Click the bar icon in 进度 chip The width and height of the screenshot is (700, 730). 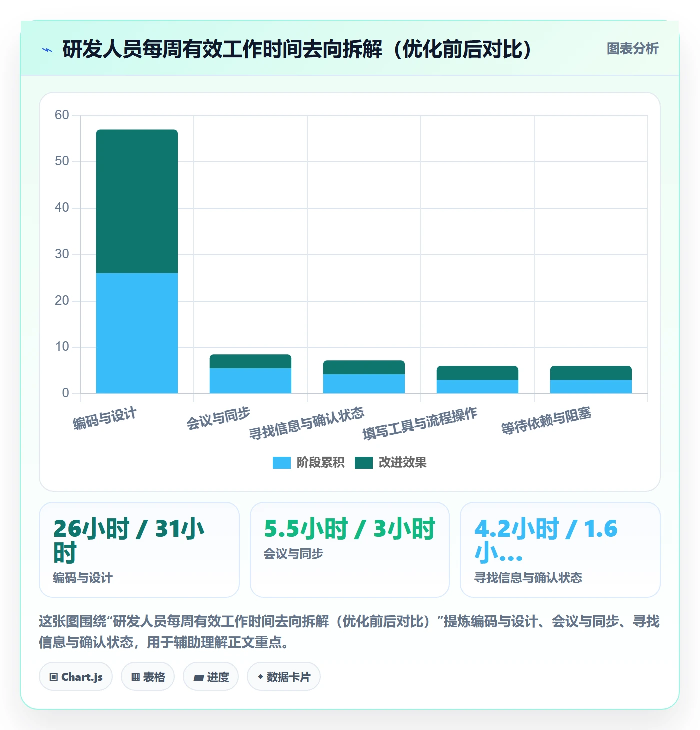click(x=199, y=678)
